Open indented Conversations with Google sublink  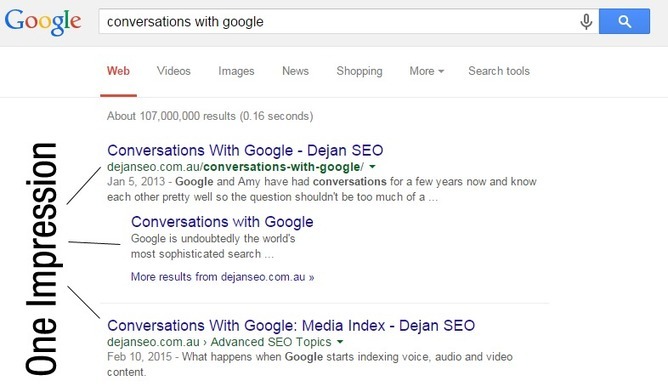(x=222, y=222)
